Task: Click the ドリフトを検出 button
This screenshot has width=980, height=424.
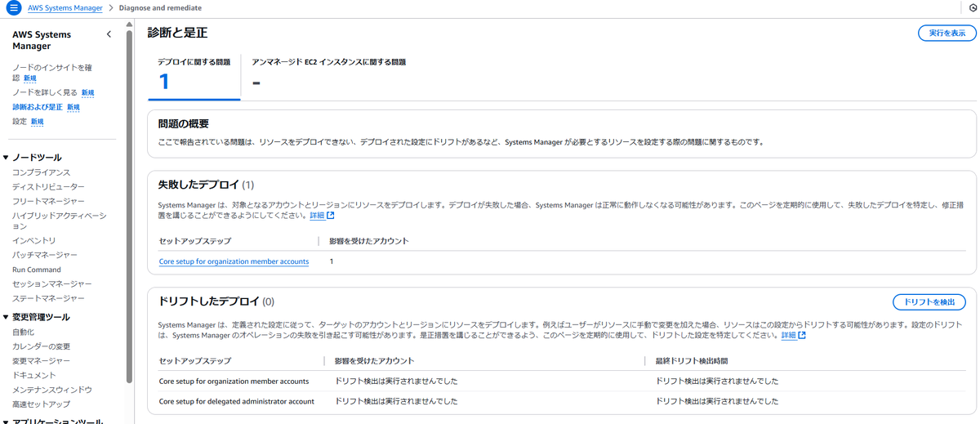Action: 929,302
